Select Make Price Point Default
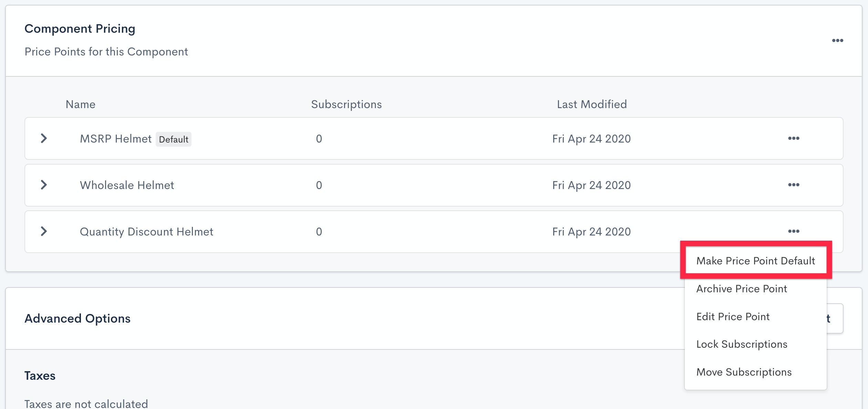This screenshot has height=409, width=868. coord(755,261)
